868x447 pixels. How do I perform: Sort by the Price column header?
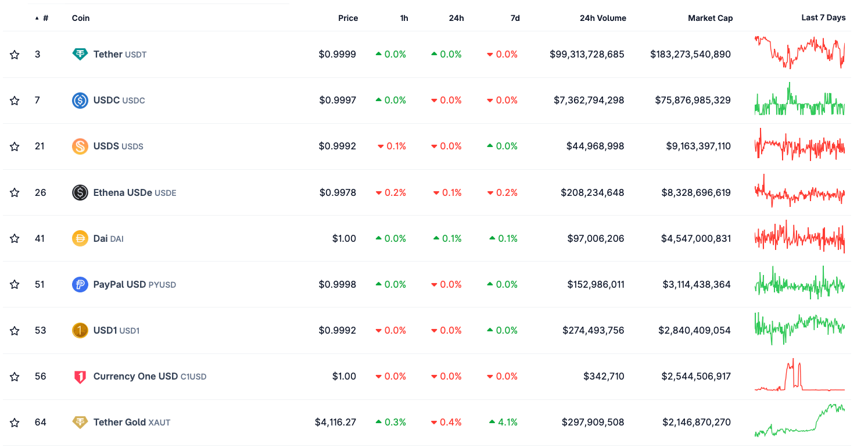(348, 18)
